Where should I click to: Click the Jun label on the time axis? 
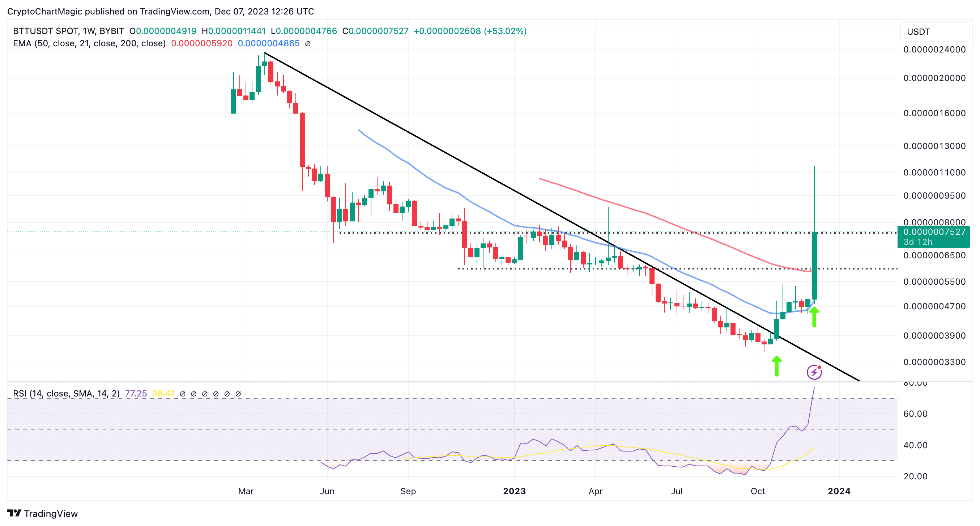pos(327,491)
